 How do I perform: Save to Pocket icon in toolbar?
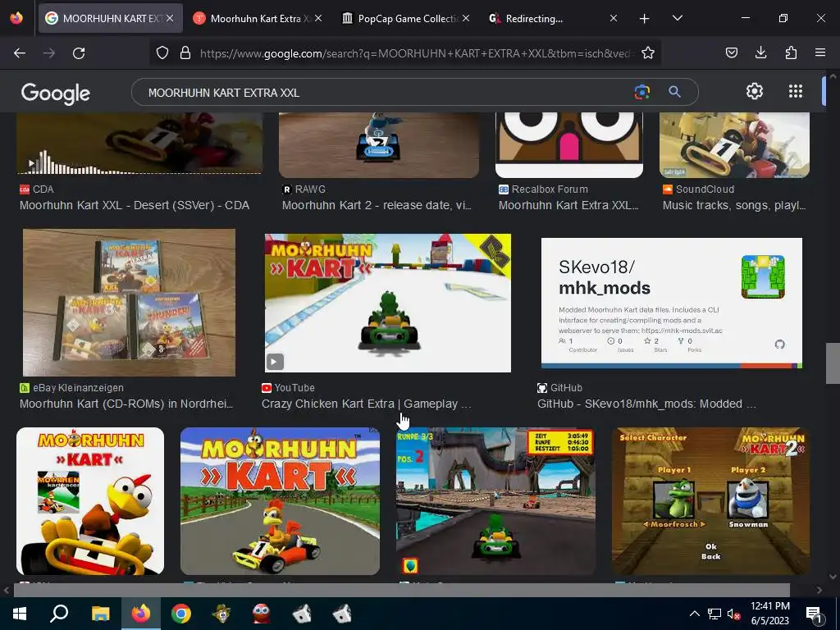[x=731, y=52]
